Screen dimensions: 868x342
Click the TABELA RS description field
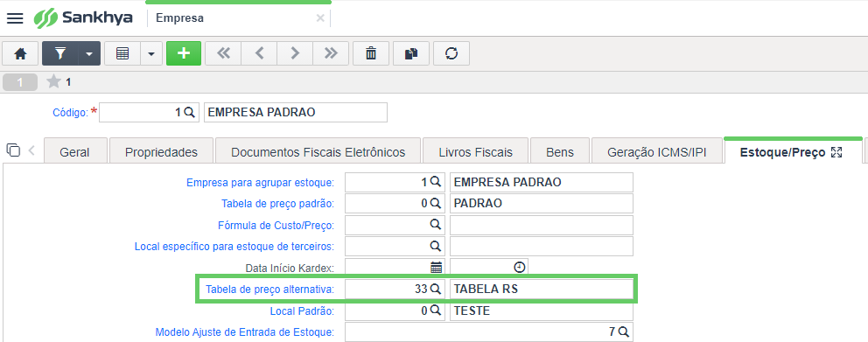(542, 289)
